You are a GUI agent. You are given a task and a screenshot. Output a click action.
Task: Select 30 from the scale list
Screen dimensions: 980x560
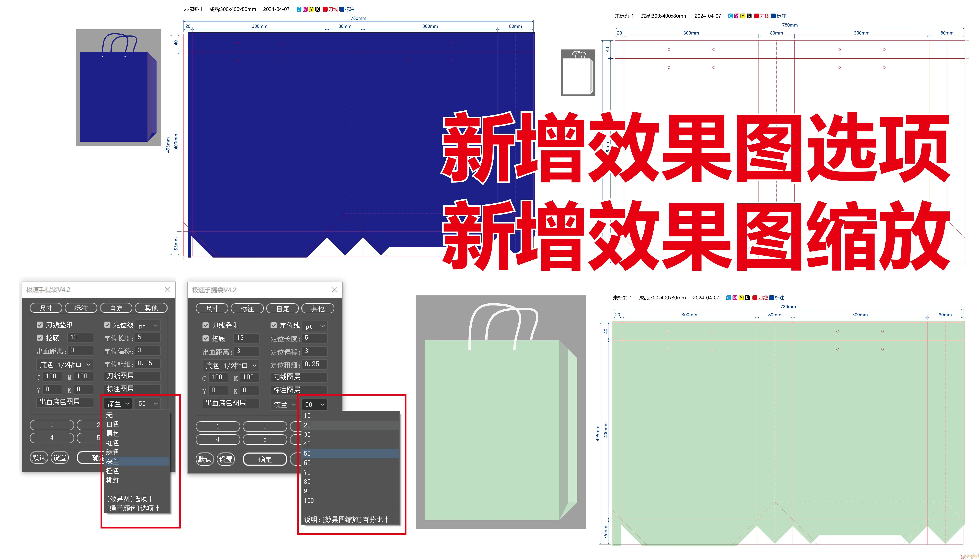click(351, 435)
